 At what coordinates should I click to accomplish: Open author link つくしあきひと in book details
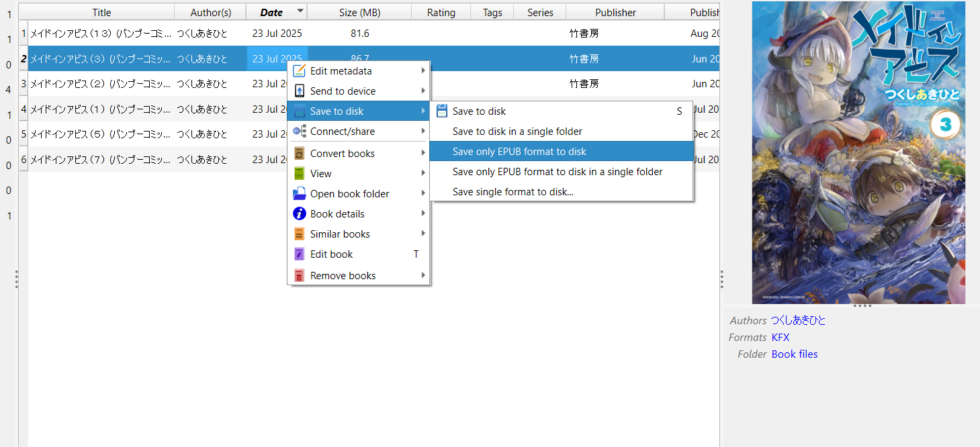798,320
